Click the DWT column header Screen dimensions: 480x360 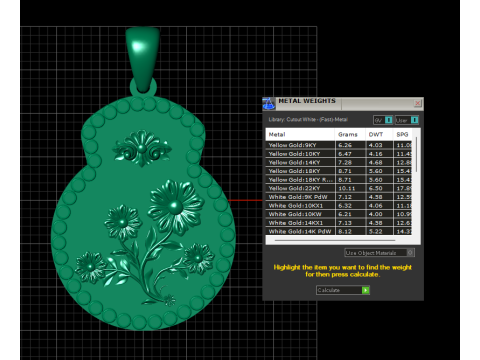(x=379, y=134)
